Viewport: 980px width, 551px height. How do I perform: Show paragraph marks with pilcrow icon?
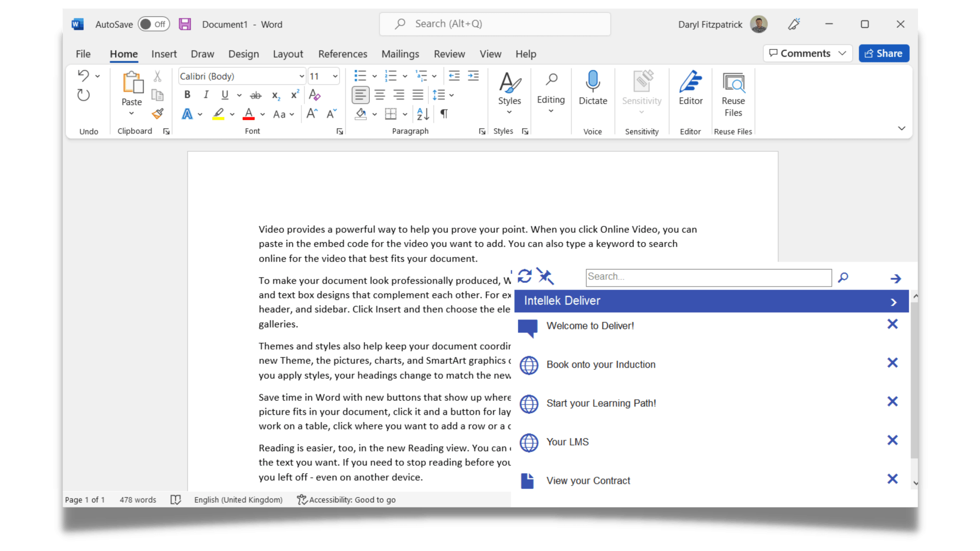[x=444, y=114]
